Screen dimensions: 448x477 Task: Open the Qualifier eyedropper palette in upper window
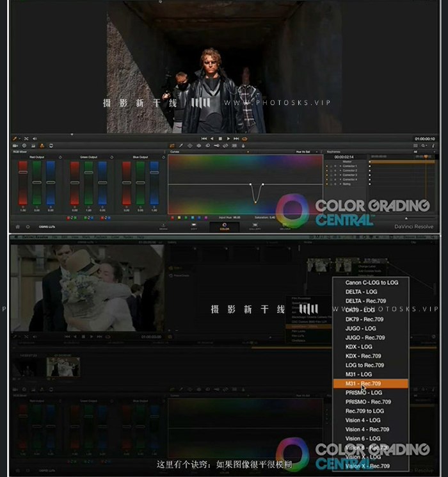point(181,146)
